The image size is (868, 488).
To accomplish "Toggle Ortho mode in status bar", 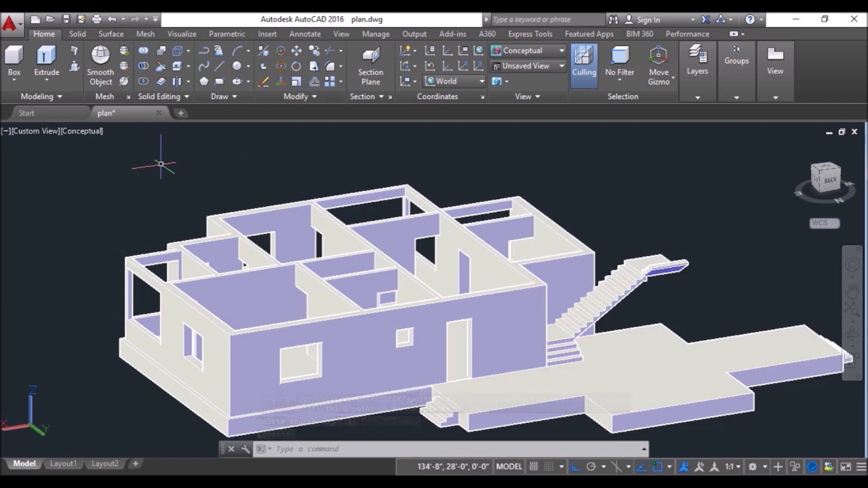I will point(575,466).
